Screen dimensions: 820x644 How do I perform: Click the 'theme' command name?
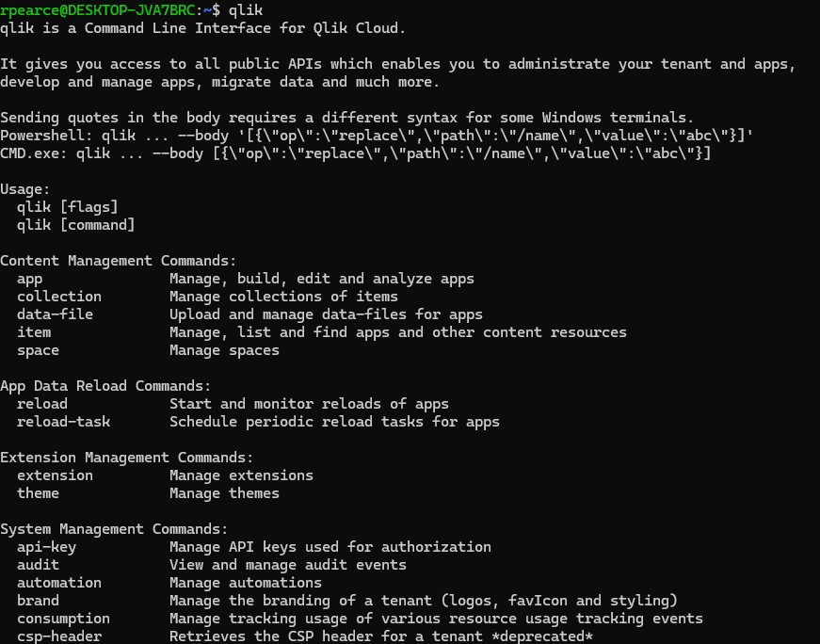38,493
